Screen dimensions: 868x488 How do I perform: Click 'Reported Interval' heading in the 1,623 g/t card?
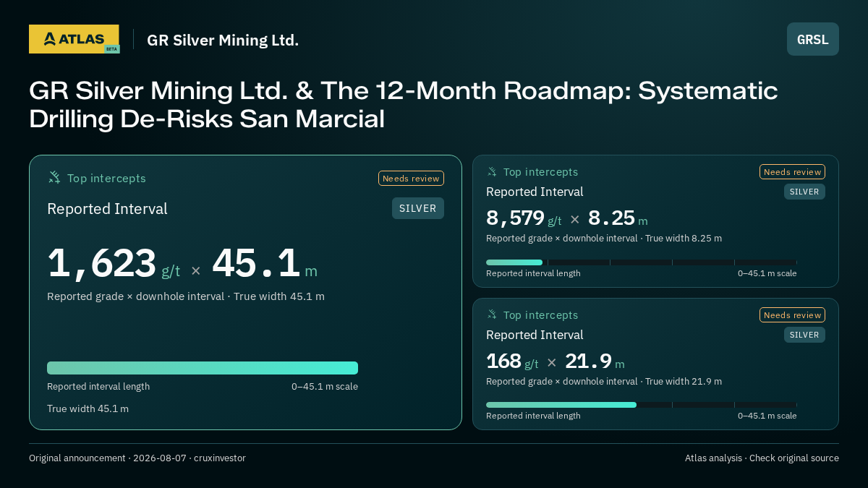pyautogui.click(x=107, y=209)
